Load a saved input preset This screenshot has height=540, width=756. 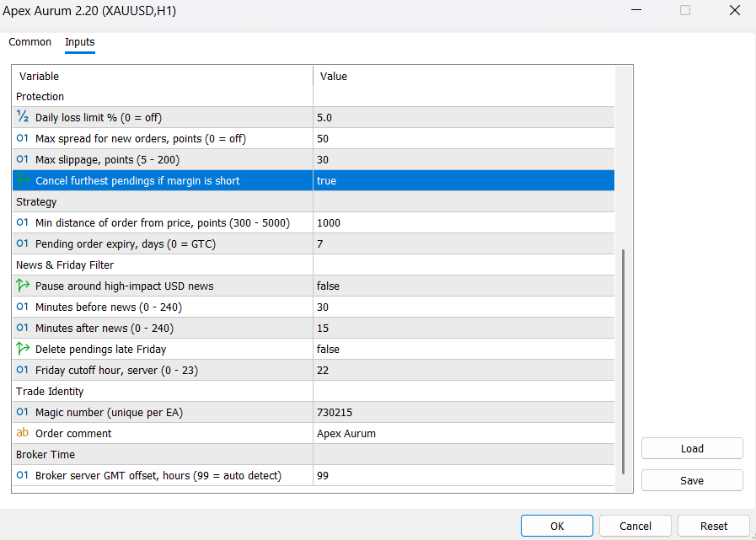point(692,448)
